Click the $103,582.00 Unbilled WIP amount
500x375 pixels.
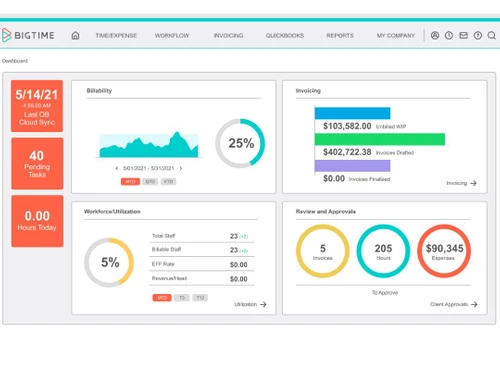point(347,126)
